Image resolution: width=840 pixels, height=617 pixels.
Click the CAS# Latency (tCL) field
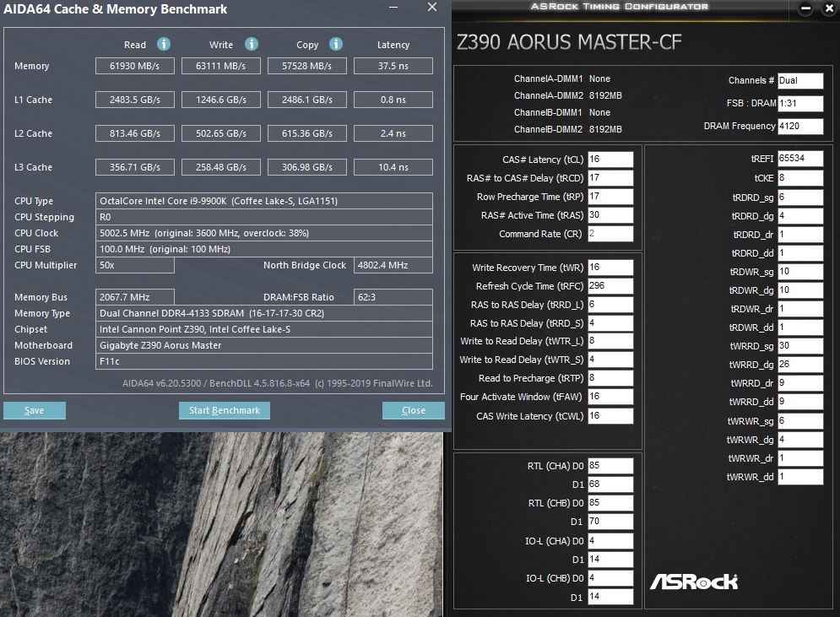coord(610,160)
